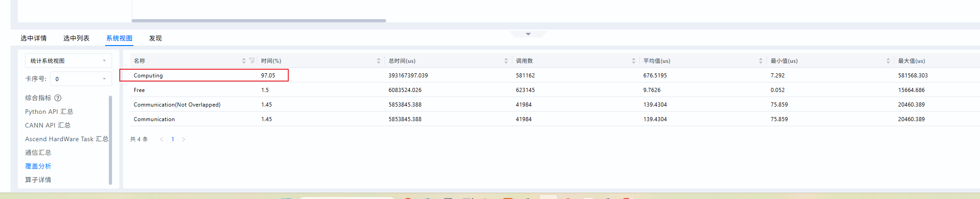The height and width of the screenshot is (199, 980).
Task: Sort by 平均值(us) column arrows
Action: 761,61
